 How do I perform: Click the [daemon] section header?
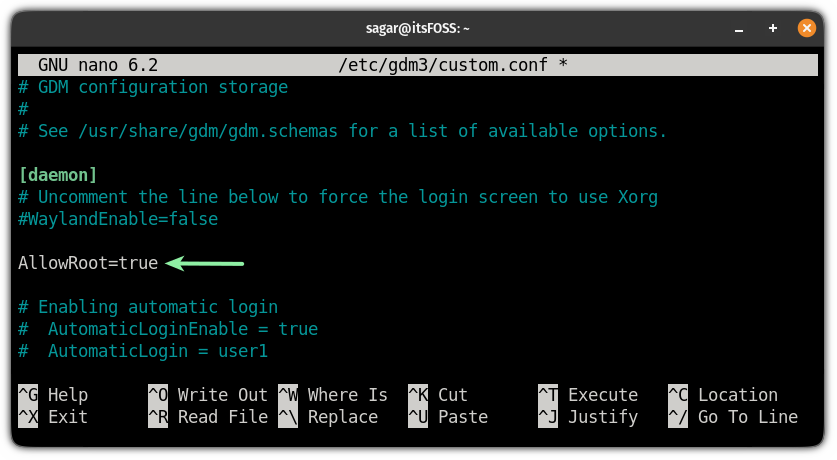coord(58,175)
